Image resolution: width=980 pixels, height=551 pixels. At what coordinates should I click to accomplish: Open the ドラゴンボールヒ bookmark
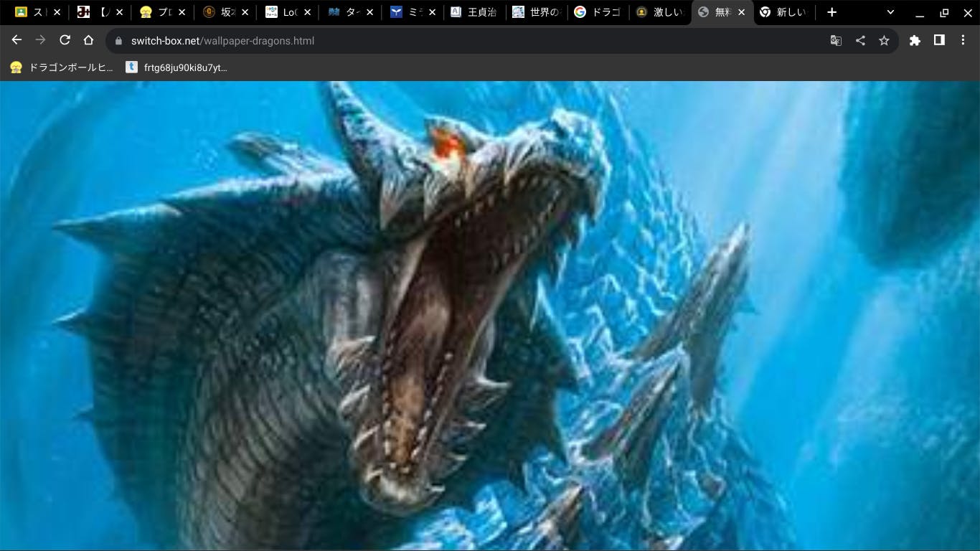(62, 67)
